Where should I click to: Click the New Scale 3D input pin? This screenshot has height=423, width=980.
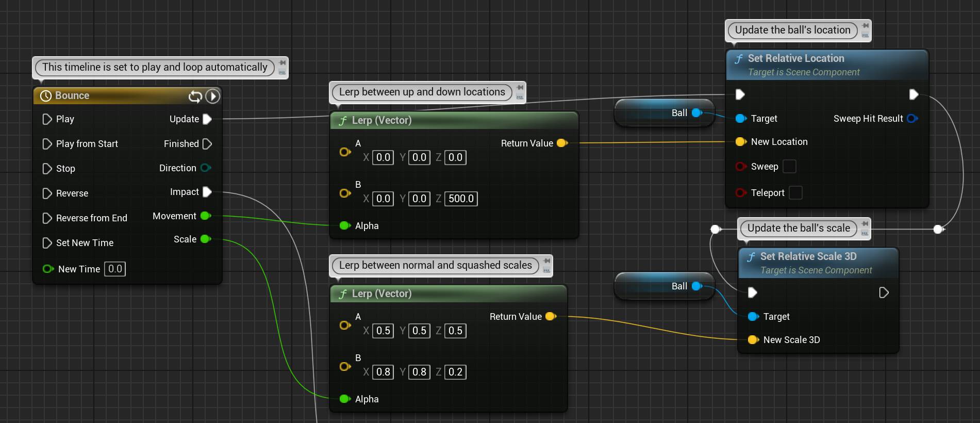pyautogui.click(x=753, y=339)
